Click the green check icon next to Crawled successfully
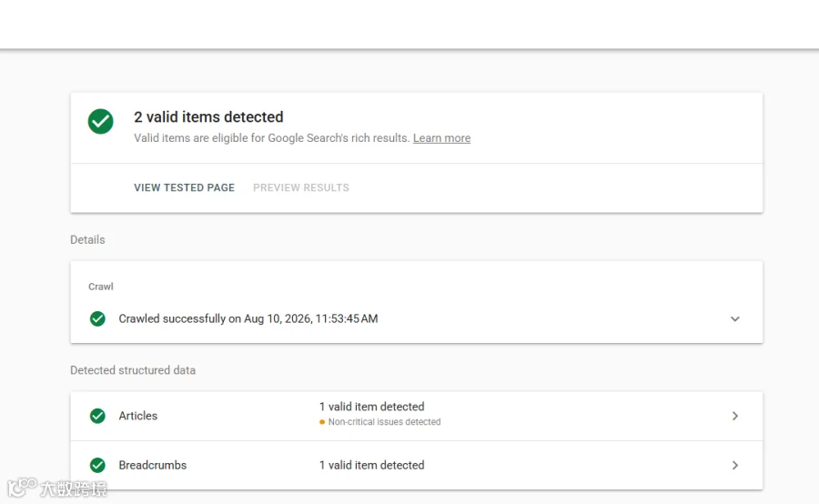The width and height of the screenshot is (819, 504). pyautogui.click(x=97, y=318)
